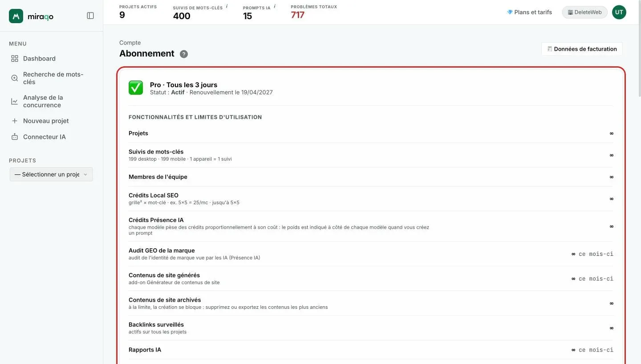Screen dimensions: 641x364
Task: Click the Contenus de site archivés label
Action: click(165, 300)
